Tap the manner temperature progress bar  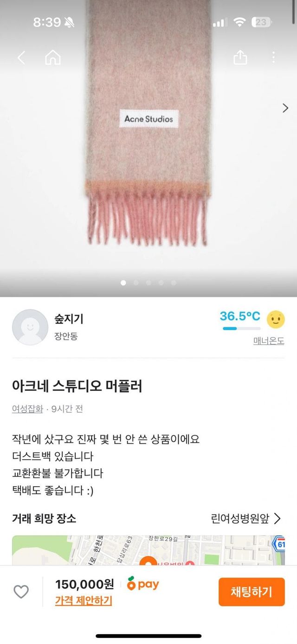click(x=241, y=329)
